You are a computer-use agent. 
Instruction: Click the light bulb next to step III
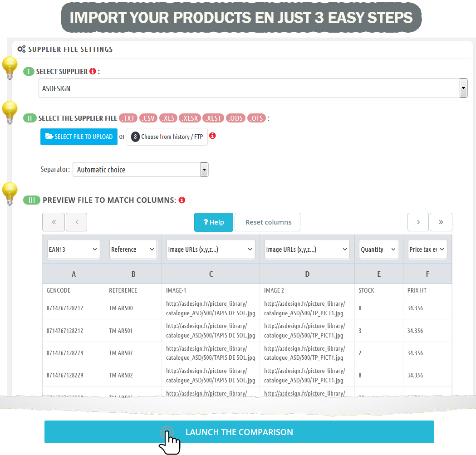click(x=10, y=193)
